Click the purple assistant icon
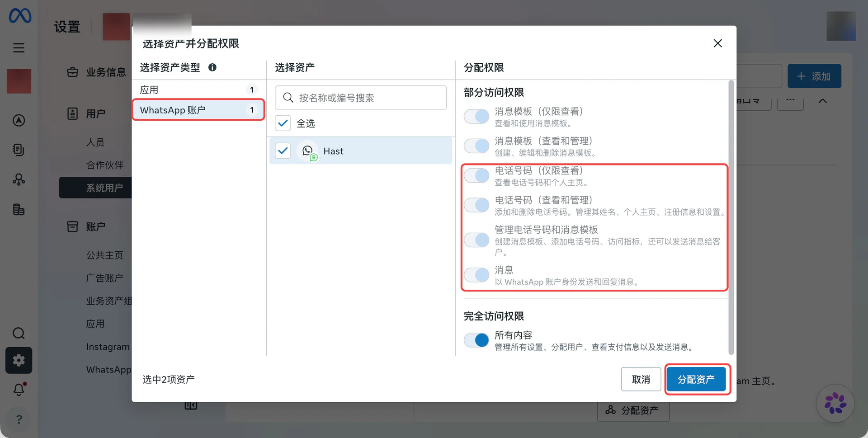The image size is (868, 438). point(835,403)
